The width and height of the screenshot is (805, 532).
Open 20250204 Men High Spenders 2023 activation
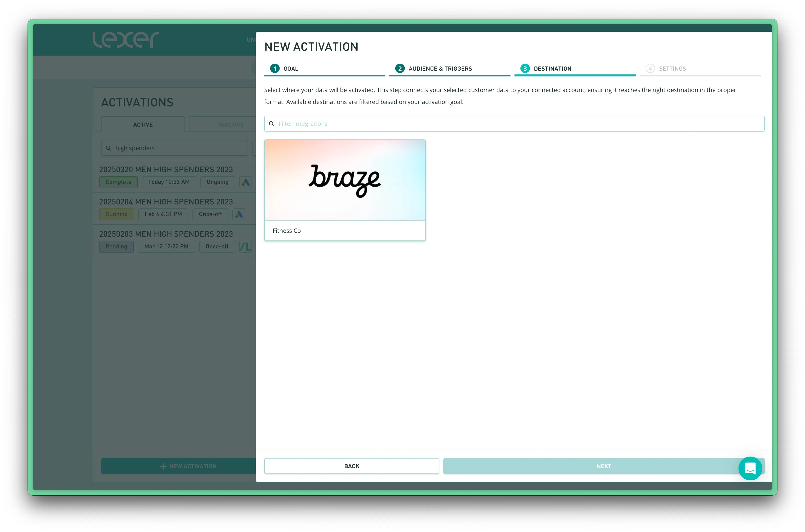(166, 201)
